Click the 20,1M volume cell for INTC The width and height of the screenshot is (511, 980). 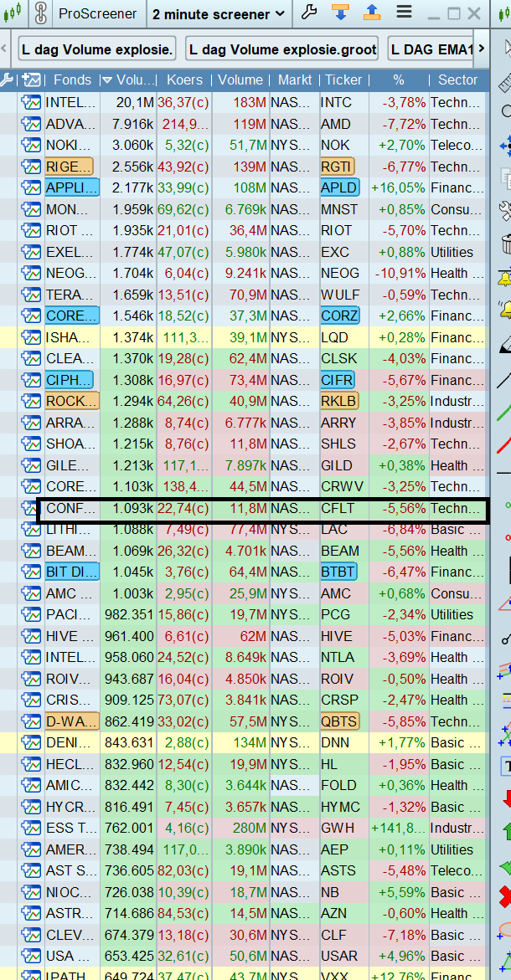(128, 102)
